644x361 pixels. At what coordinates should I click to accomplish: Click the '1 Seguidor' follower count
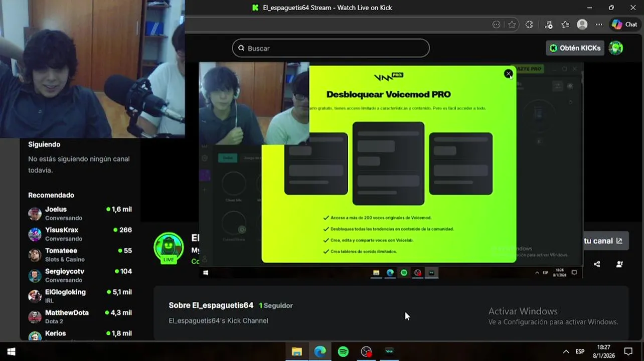tap(276, 305)
